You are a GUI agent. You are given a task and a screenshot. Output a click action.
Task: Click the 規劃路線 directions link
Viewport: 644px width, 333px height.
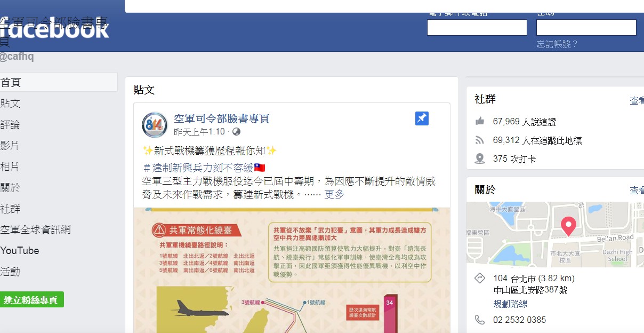click(510, 304)
